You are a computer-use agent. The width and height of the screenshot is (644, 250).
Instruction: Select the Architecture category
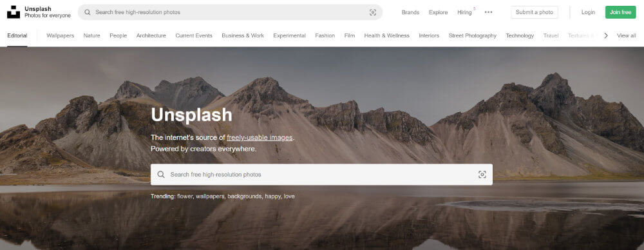[x=151, y=36]
